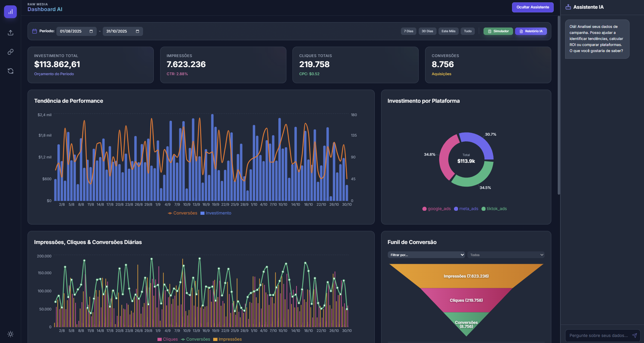Toggle Conversões legend in daily chart
The image size is (644, 343).
[195, 339]
